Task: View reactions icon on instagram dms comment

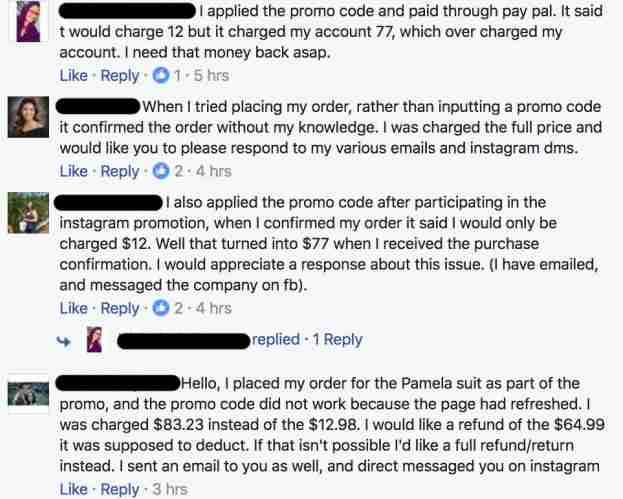Action: tap(161, 171)
